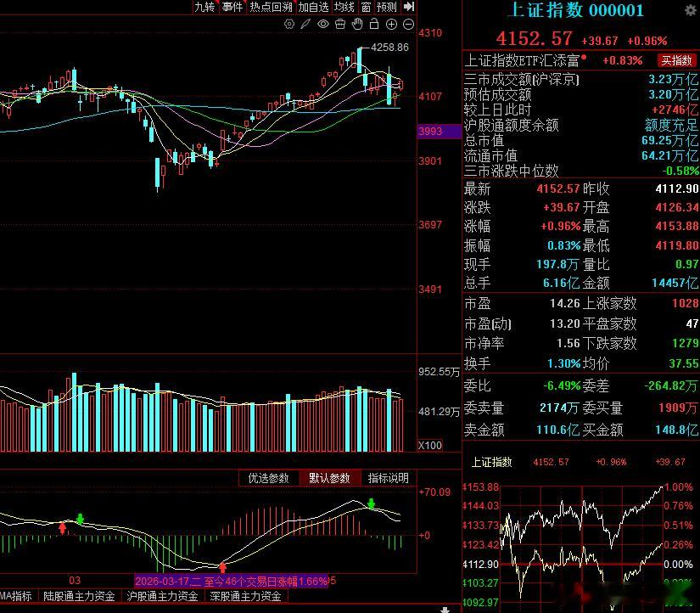The height and width of the screenshot is (613, 700).
Task: Open the 指标说明 tab
Action: pos(389,478)
